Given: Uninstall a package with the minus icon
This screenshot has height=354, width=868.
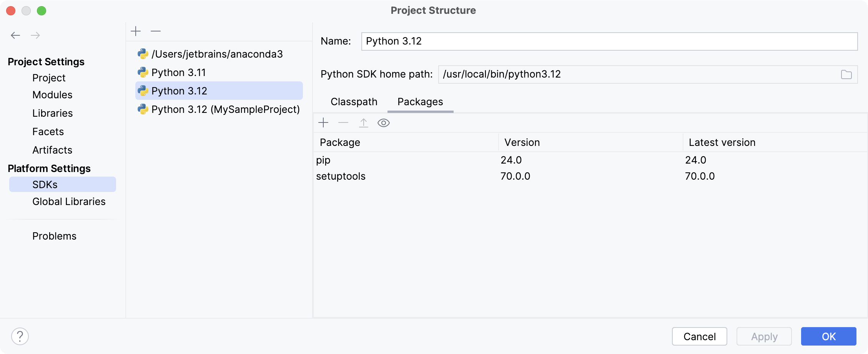Looking at the screenshot, I should tap(343, 122).
